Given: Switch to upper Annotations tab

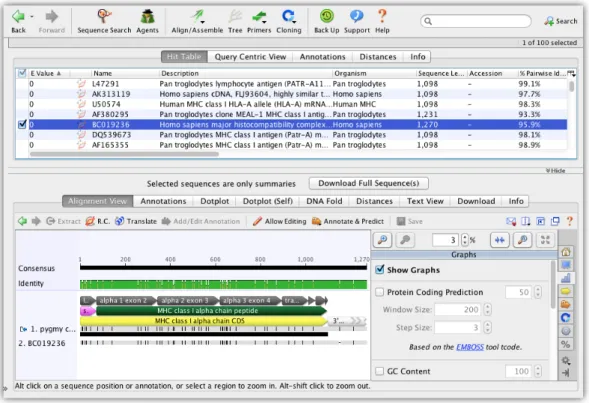Looking at the screenshot, I should click(322, 57).
